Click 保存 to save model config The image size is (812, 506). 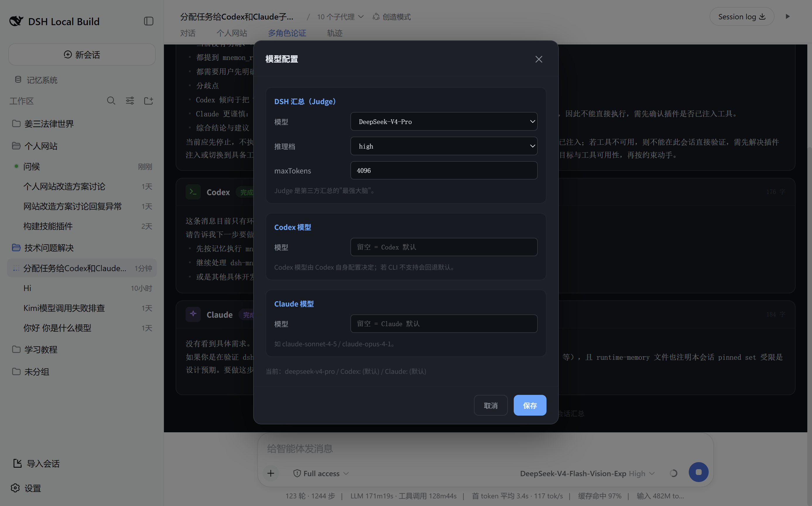(x=530, y=405)
